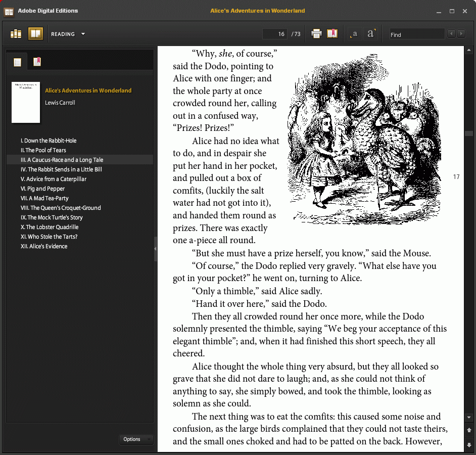Image resolution: width=476 pixels, height=455 pixels.
Task: Jump to chapter XI. Who Stole the Tarts?
Action: pyautogui.click(x=49, y=237)
